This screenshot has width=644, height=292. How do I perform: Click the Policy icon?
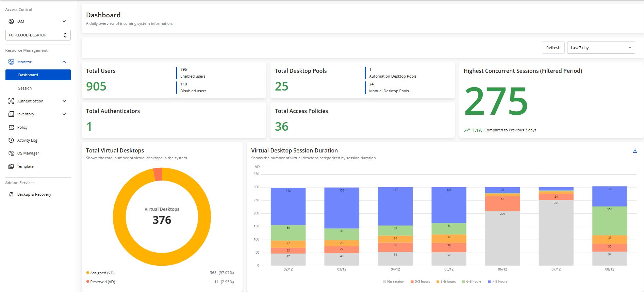tap(11, 127)
